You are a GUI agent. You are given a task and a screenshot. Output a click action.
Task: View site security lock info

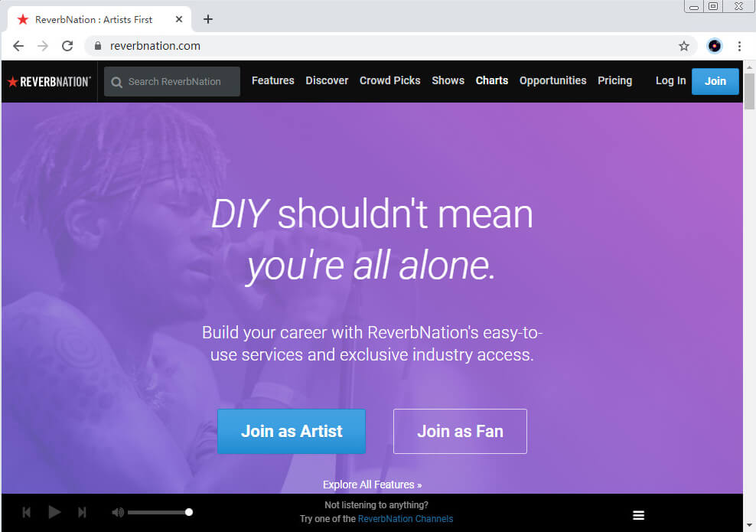tap(98, 46)
